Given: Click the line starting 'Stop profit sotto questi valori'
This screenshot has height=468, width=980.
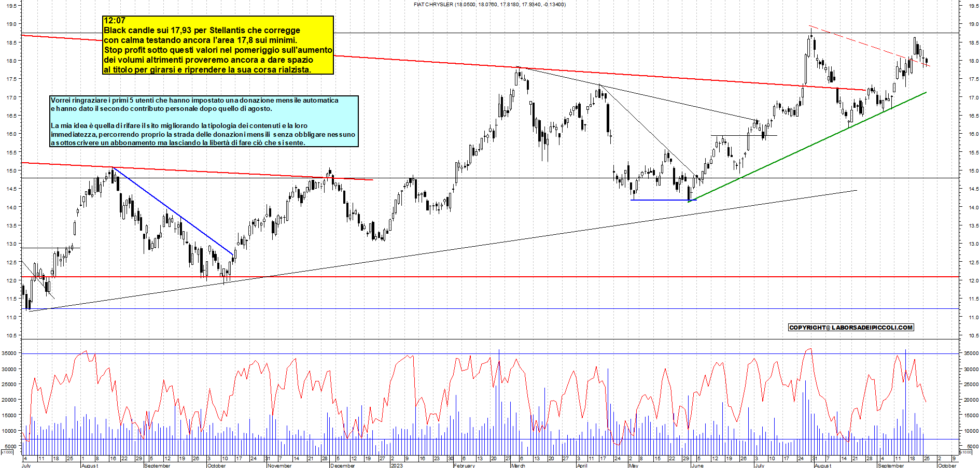Looking at the screenshot, I should tap(218, 50).
